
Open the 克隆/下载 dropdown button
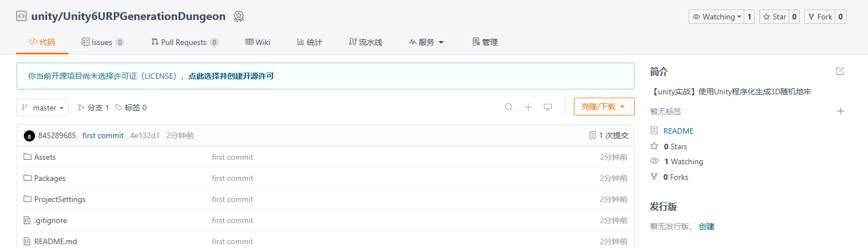(x=604, y=107)
